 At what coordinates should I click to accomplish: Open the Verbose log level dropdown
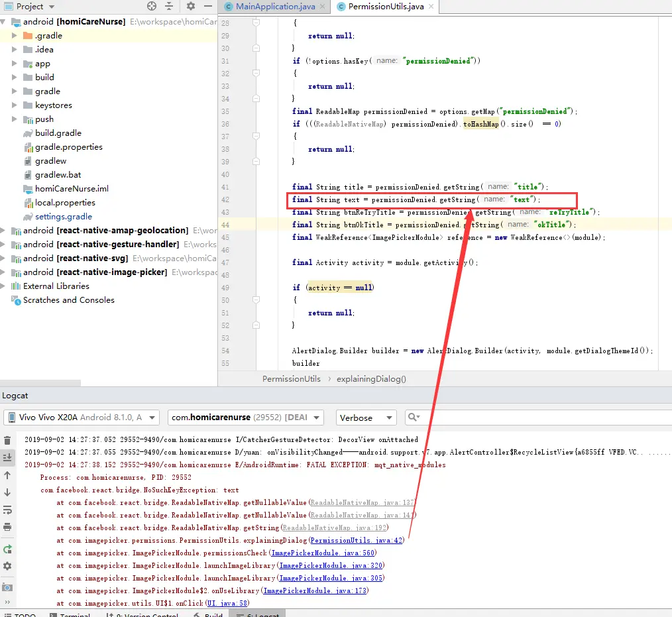tap(366, 418)
